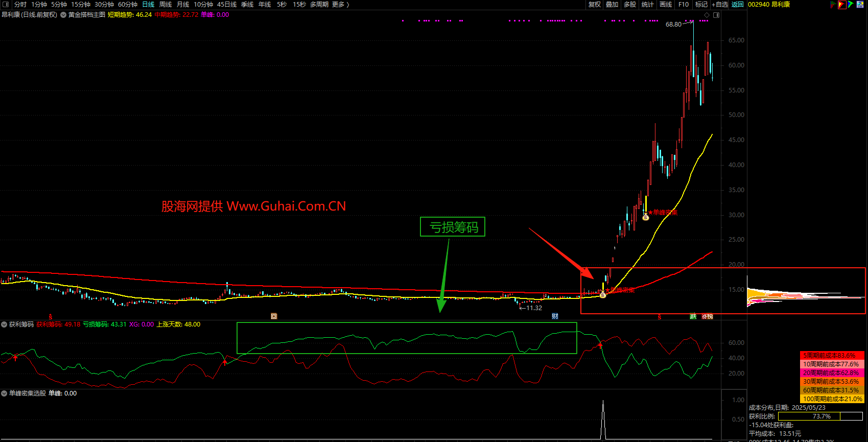
Task: Open F10 company info
Action: pos(684,4)
